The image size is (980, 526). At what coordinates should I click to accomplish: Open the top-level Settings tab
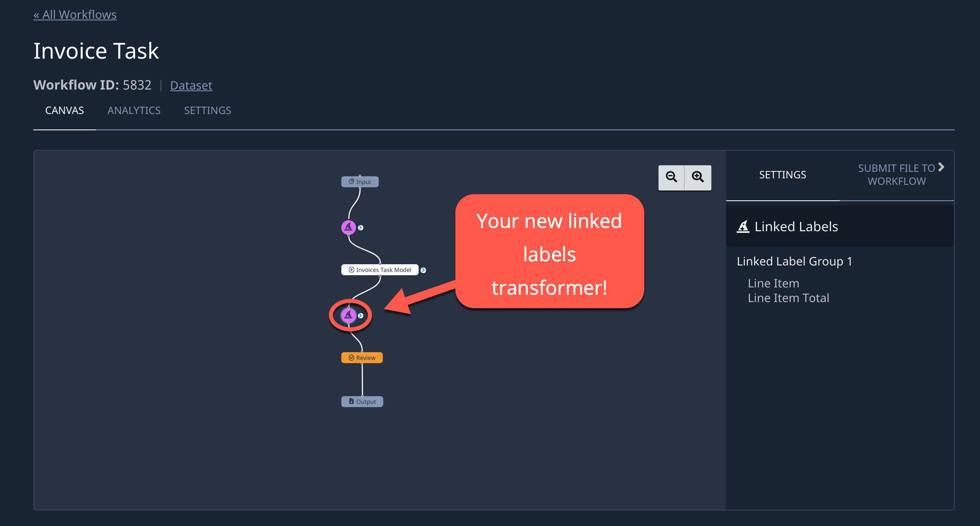(x=208, y=110)
